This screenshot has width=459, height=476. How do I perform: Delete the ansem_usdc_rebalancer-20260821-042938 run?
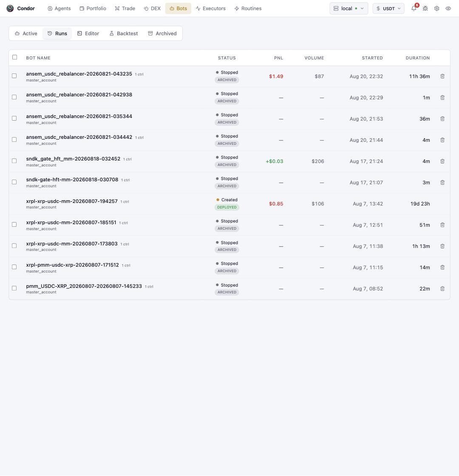[x=442, y=97]
